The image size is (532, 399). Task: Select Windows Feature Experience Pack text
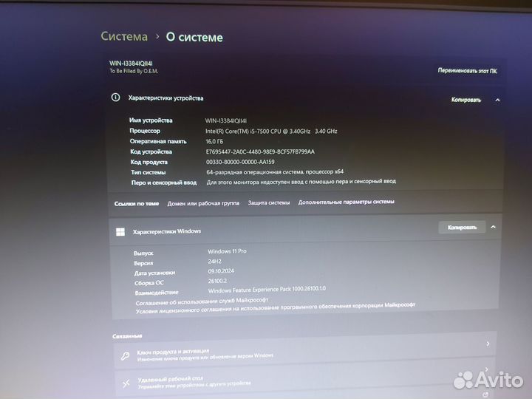click(x=267, y=290)
